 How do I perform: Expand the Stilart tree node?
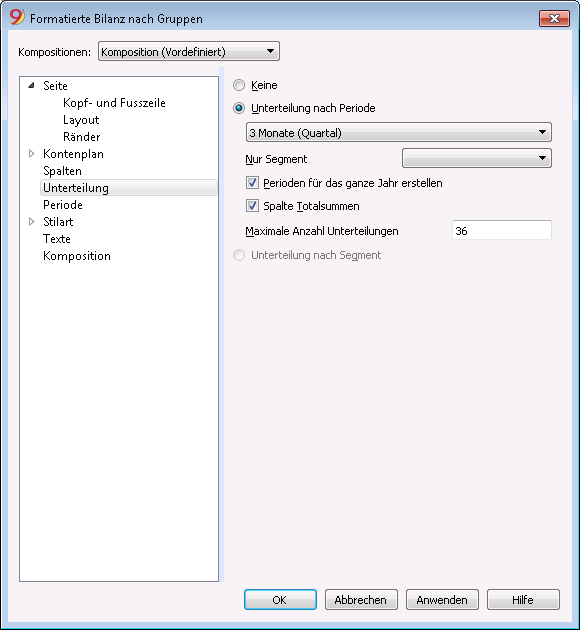click(32, 221)
